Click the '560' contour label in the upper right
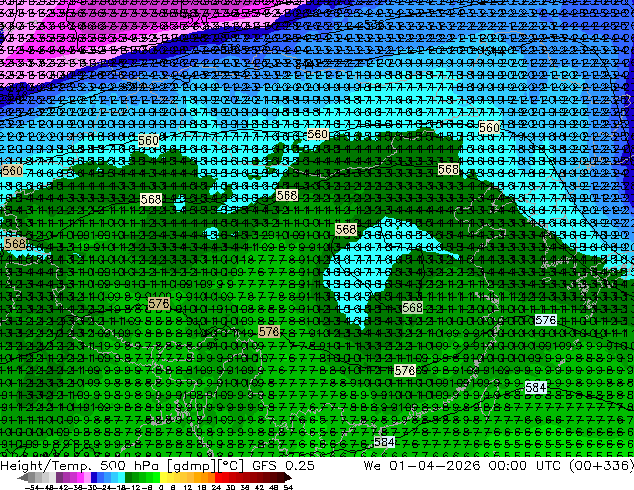 coord(489,128)
